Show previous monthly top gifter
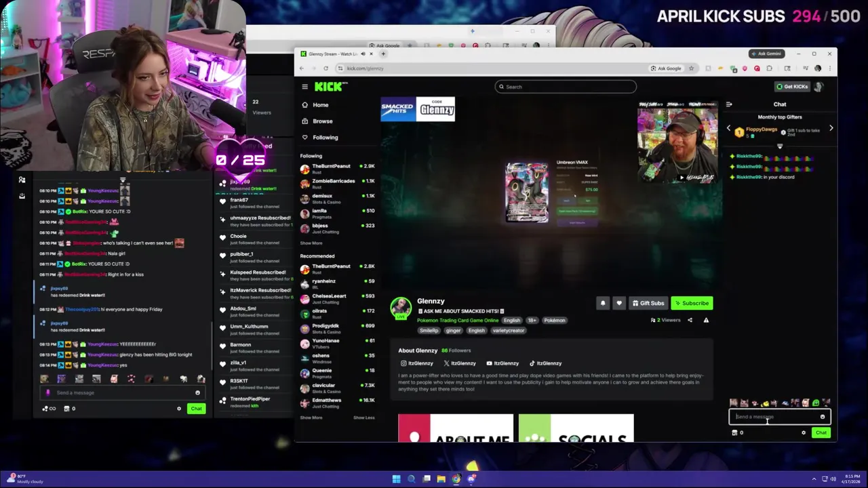 click(x=729, y=128)
